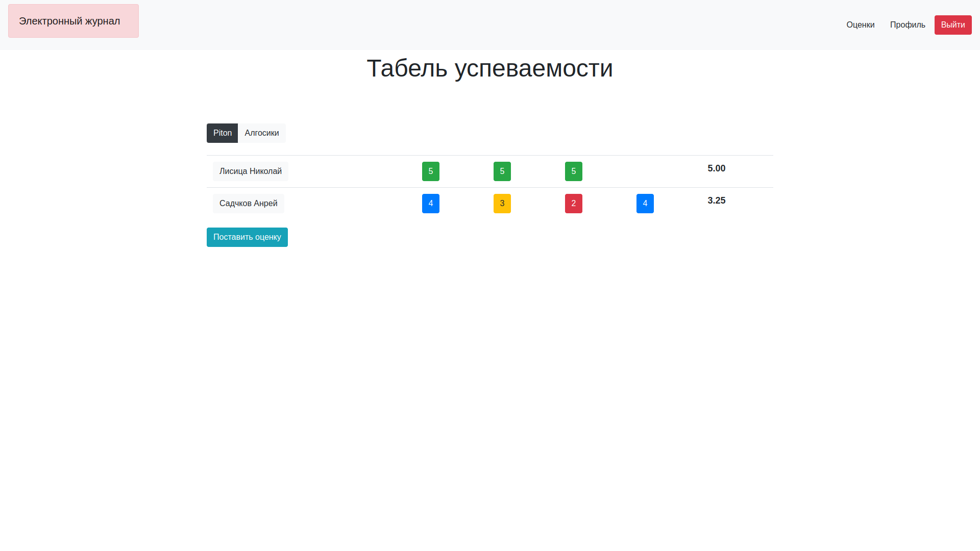Screen dimensions: 980x551
Task: Click the red grade 2 chip
Action: coord(573,203)
